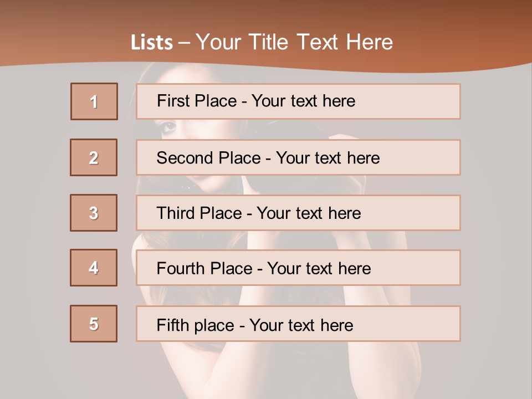Viewport: 532px width, 399px height.
Task: Click the number 5 box
Action: coord(94,324)
